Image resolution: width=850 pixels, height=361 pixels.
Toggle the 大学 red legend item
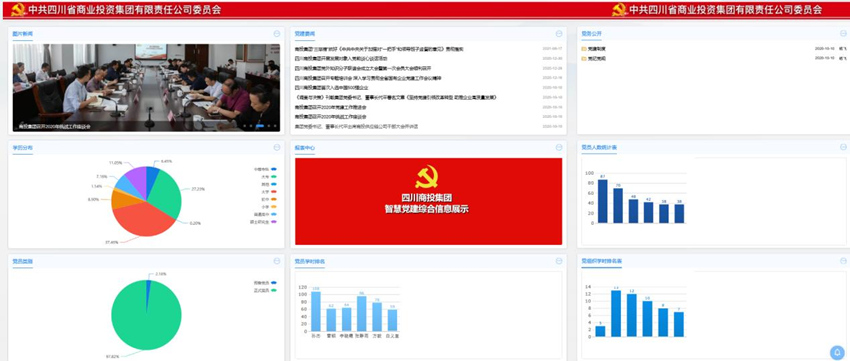pyautogui.click(x=268, y=191)
